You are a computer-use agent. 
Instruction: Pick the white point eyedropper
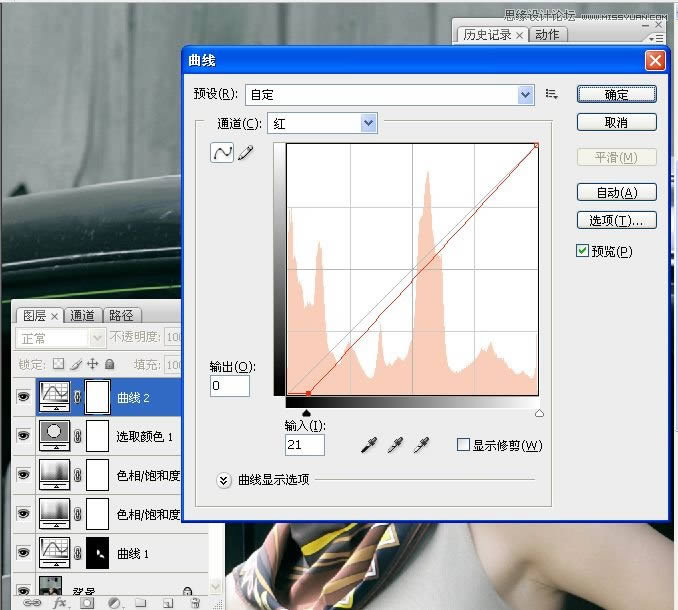pyautogui.click(x=421, y=445)
